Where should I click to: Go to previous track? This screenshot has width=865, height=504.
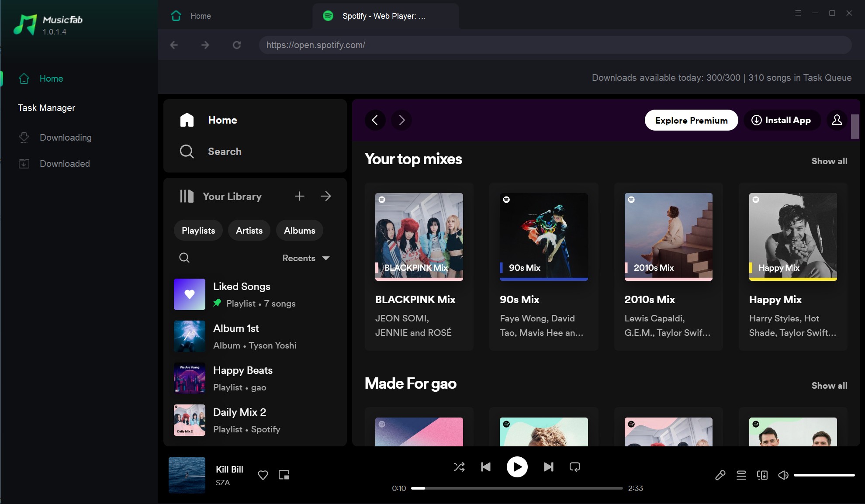coord(486,467)
